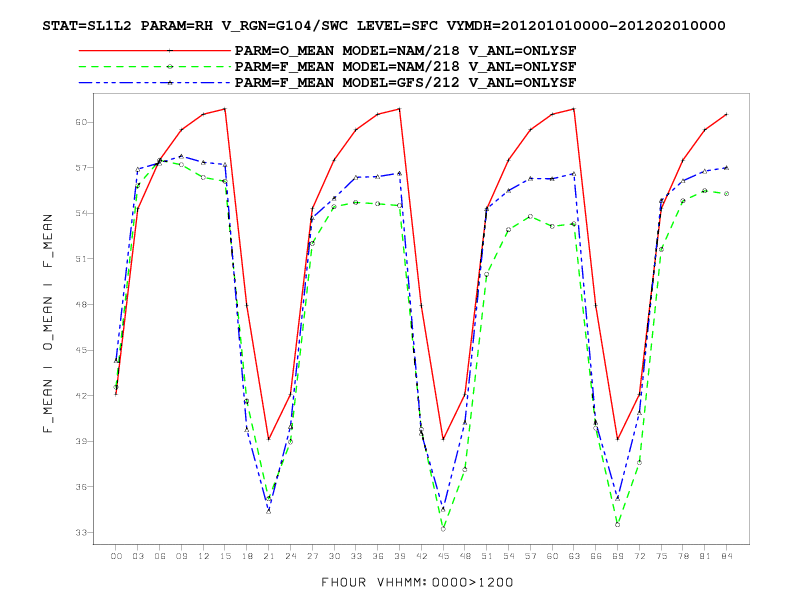Select the green F_MEAN NAM/218 legend label
The height and width of the screenshot is (612, 792).
coord(406,67)
